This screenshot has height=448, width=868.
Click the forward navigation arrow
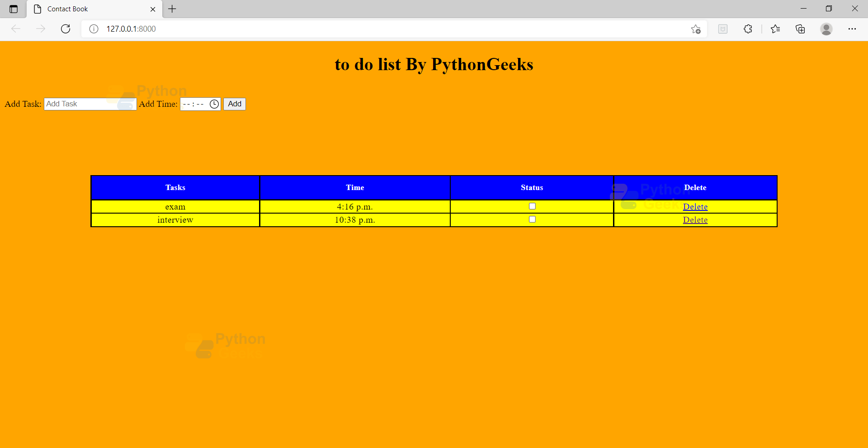coord(41,29)
